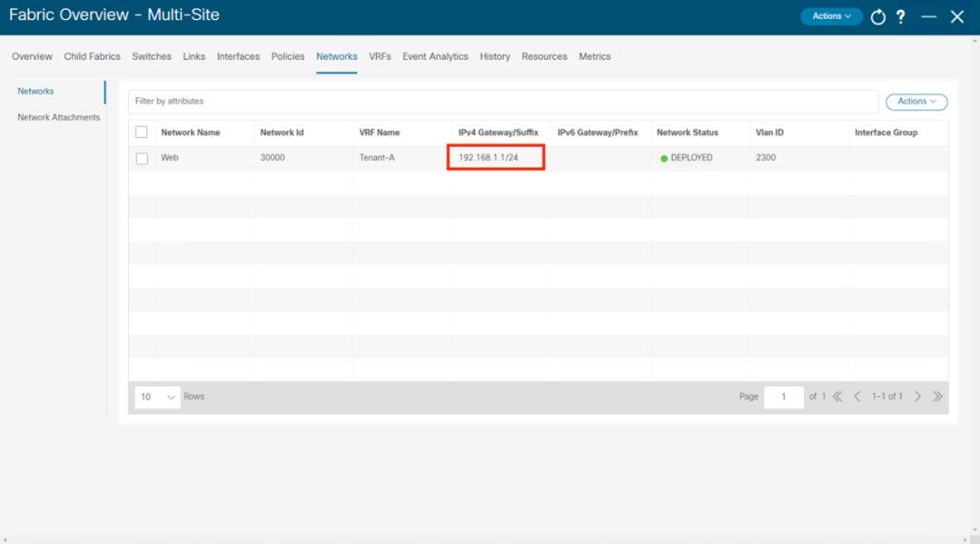
Task: Click the Filter by attributes field
Action: point(503,102)
